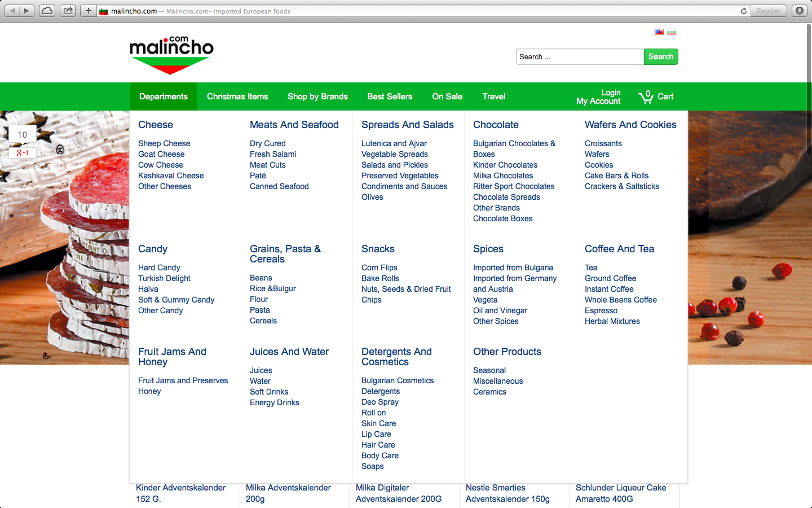This screenshot has height=508, width=812.
Task: Open the browser Downloads button
Action: pos(799,11)
